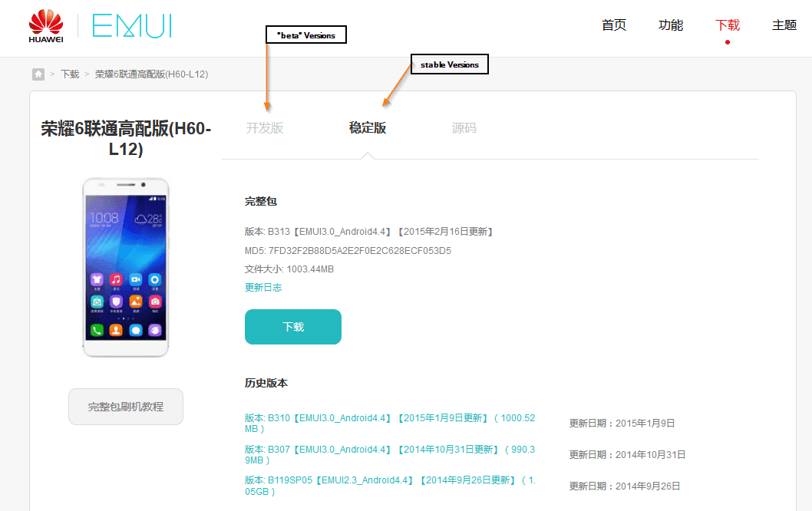
Task: Click the Huawei logo
Action: [46, 26]
